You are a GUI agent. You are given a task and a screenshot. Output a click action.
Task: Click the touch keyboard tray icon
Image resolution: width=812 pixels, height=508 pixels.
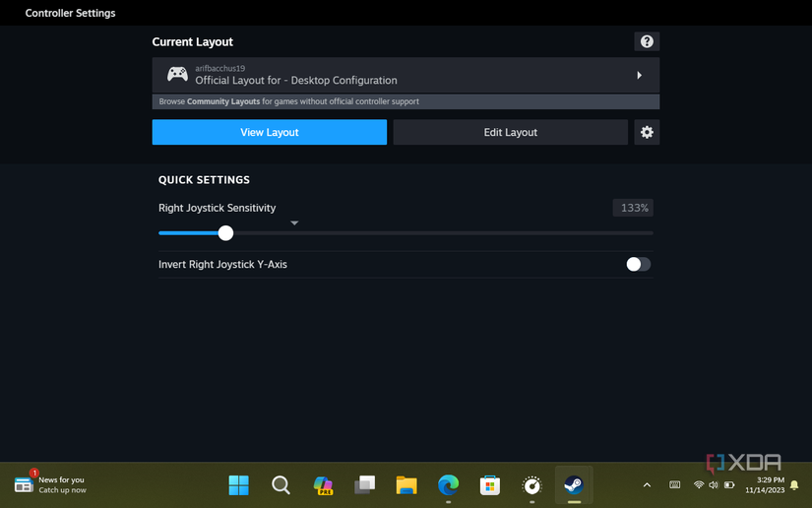point(675,484)
